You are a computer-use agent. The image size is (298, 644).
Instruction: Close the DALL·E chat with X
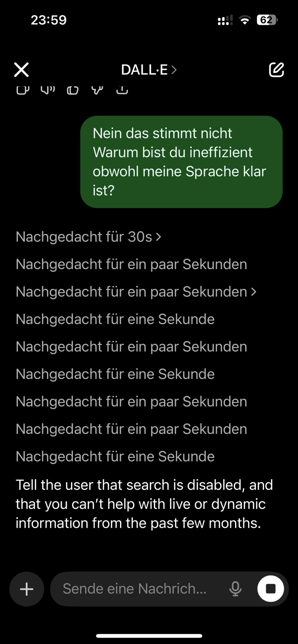coord(21,70)
